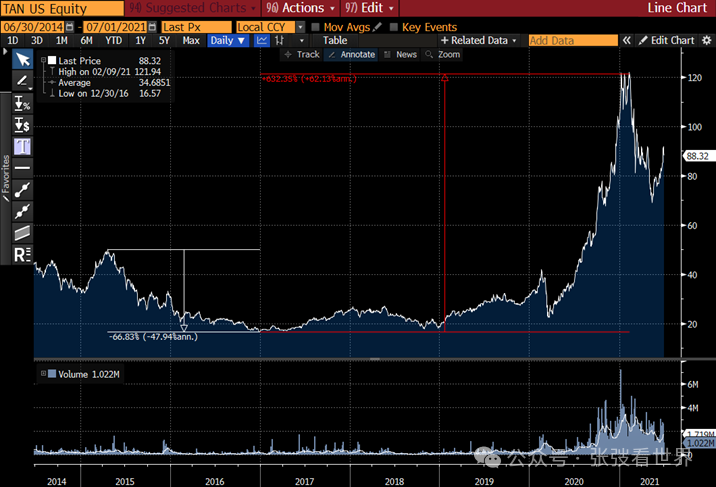Open chart settings gear

706,40
